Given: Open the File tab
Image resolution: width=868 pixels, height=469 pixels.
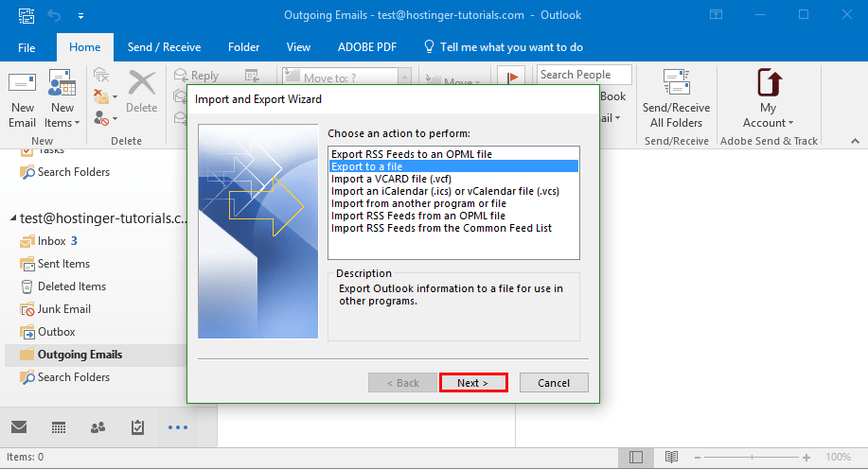Looking at the screenshot, I should coord(27,47).
